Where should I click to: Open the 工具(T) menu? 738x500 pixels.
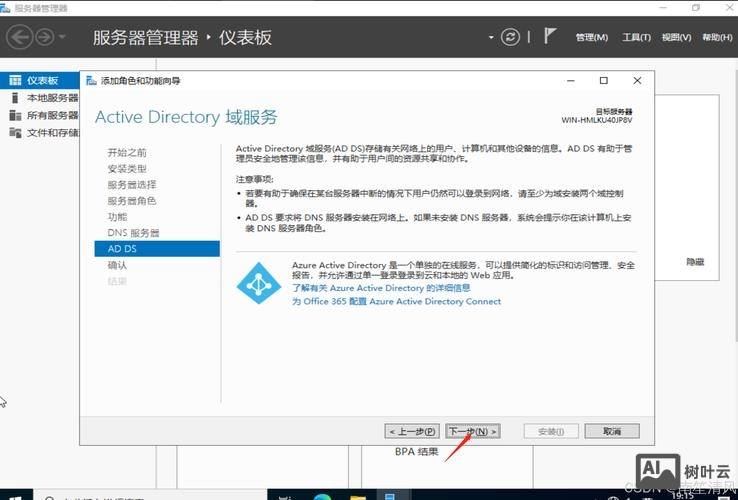[x=636, y=37]
